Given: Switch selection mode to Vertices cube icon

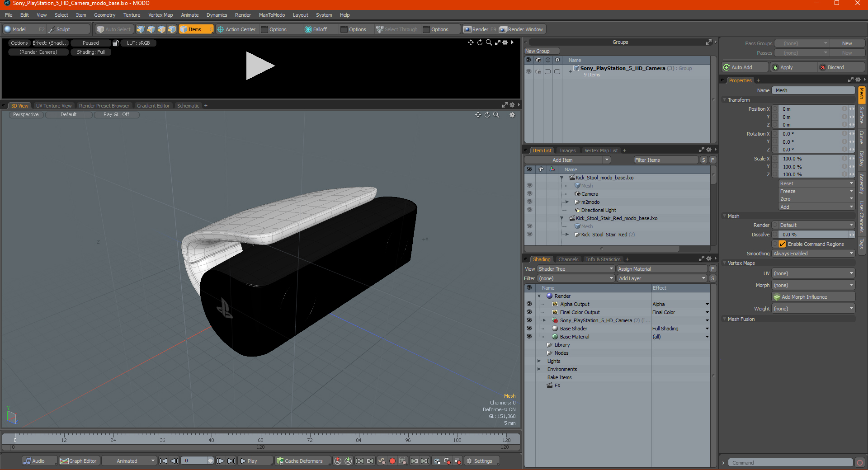Looking at the screenshot, I should coord(141,29).
